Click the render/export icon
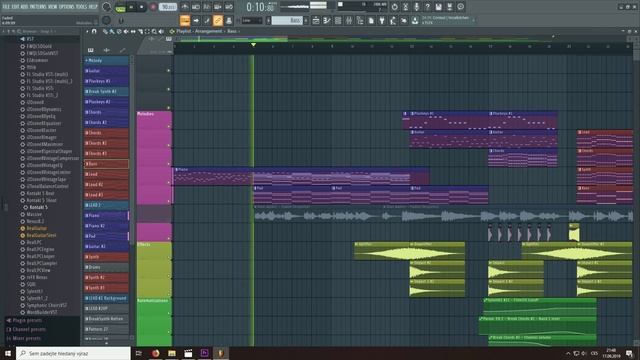 click(449, 7)
